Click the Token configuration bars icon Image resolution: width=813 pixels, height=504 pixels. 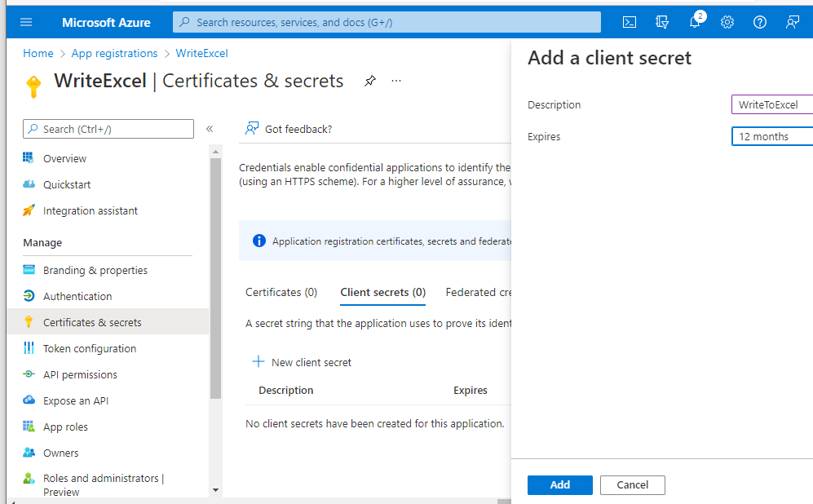[29, 348]
